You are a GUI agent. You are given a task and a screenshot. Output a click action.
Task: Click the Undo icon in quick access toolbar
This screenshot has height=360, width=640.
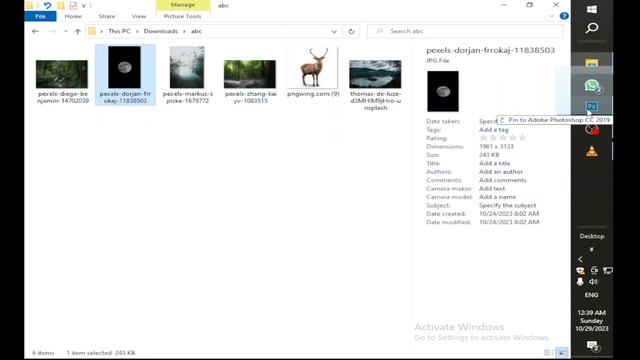point(47,5)
